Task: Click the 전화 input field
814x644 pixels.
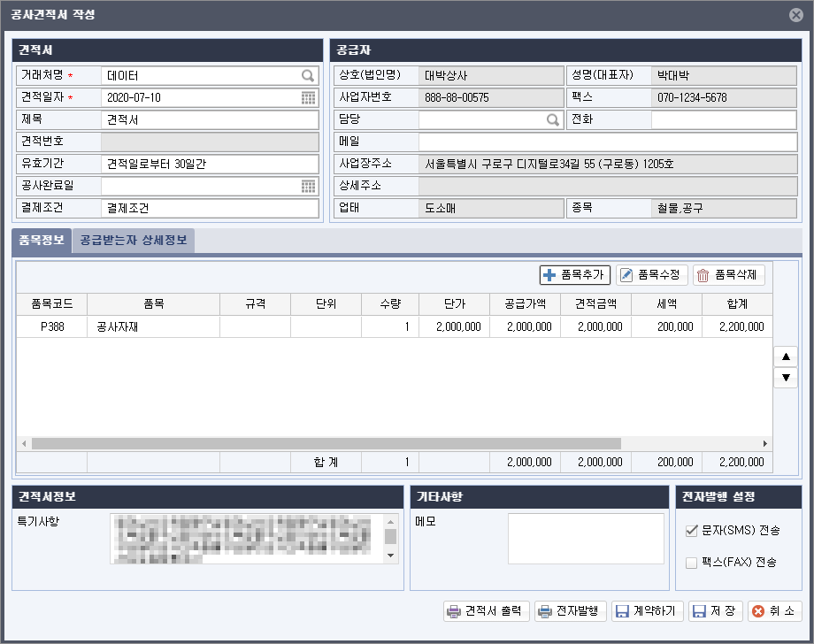Action: (x=724, y=120)
